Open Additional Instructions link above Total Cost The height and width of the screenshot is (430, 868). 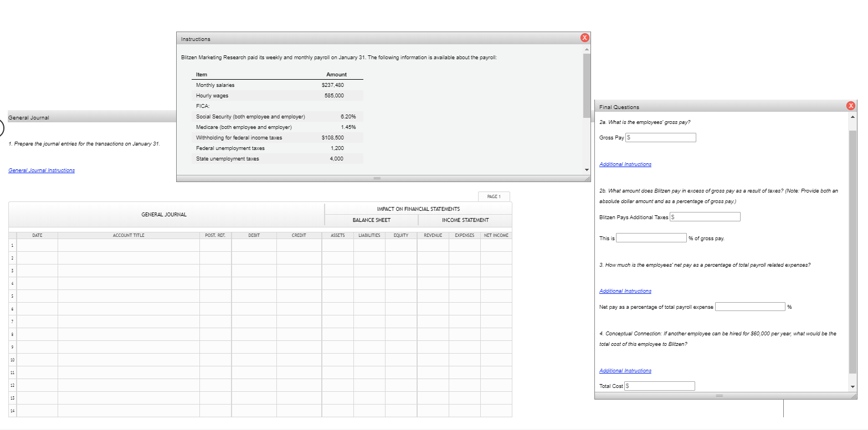pyautogui.click(x=625, y=371)
